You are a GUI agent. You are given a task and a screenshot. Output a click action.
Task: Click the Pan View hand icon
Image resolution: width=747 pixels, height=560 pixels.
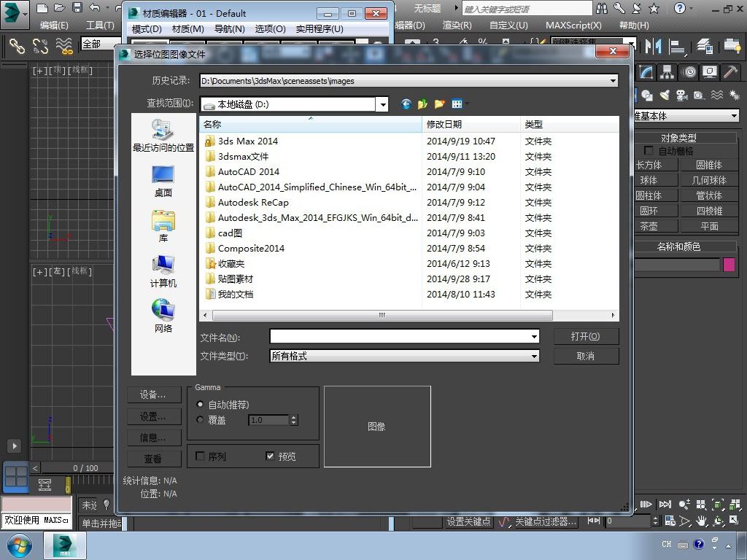701,521
